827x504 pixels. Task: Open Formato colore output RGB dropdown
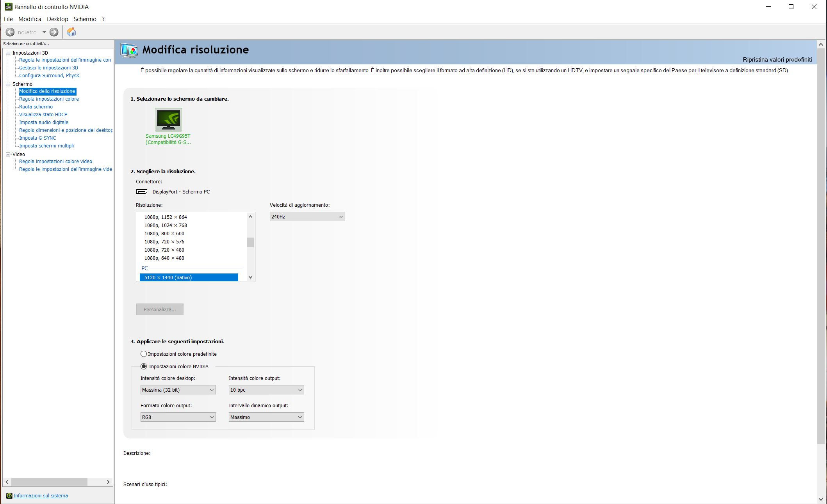(178, 417)
